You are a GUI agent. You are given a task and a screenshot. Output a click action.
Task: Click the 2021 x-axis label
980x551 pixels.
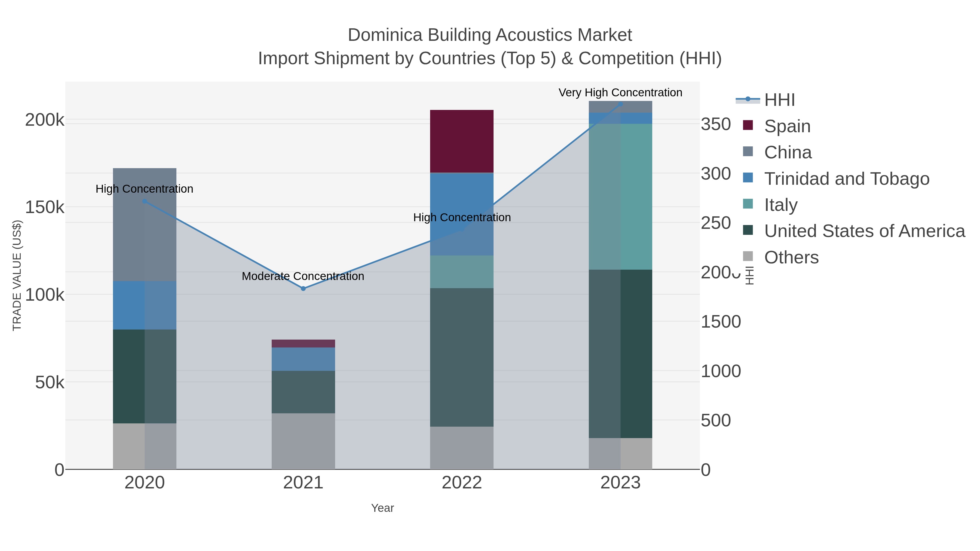[303, 483]
